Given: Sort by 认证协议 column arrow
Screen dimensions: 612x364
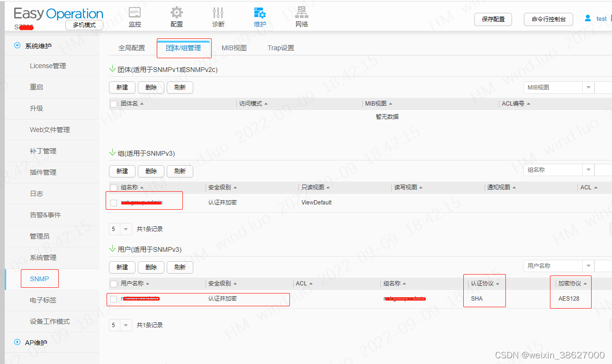Looking at the screenshot, I should (497, 284).
